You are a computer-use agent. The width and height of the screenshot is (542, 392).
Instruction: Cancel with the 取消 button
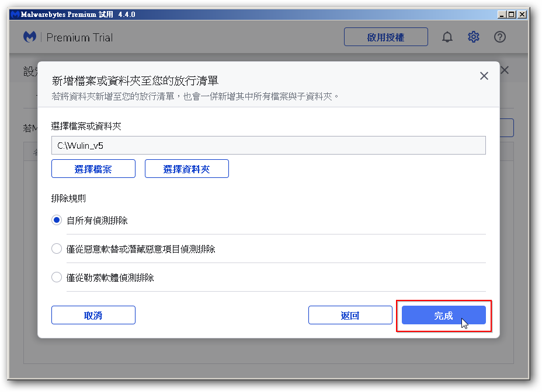tap(93, 316)
